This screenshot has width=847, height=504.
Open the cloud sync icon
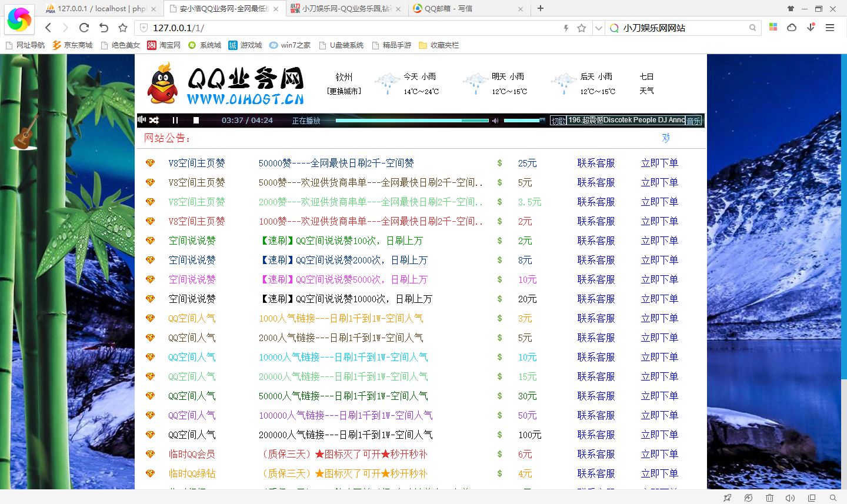[792, 27]
